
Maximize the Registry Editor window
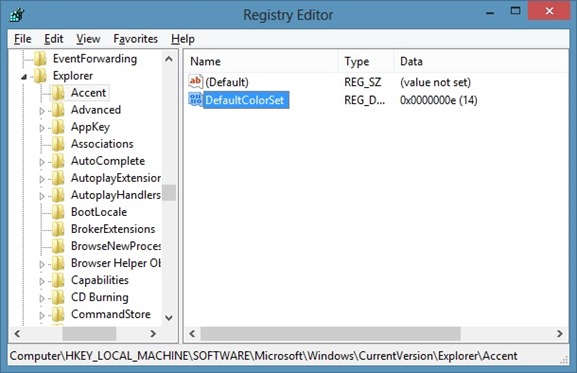point(515,11)
